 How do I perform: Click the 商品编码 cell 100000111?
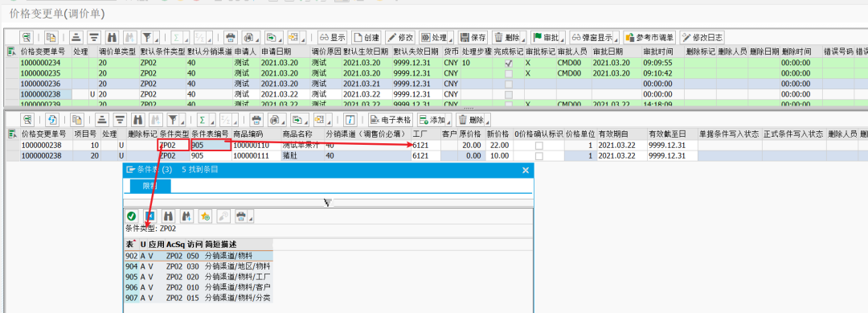coord(256,155)
